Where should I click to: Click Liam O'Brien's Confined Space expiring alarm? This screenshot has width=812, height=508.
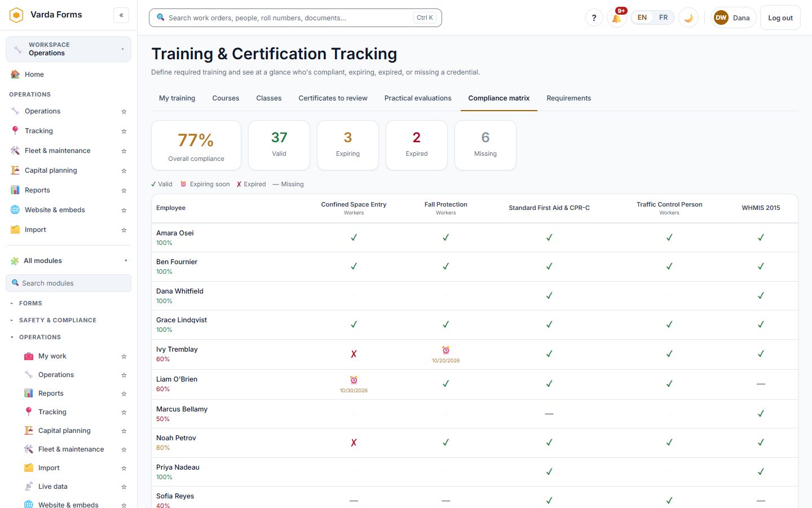[354, 380]
